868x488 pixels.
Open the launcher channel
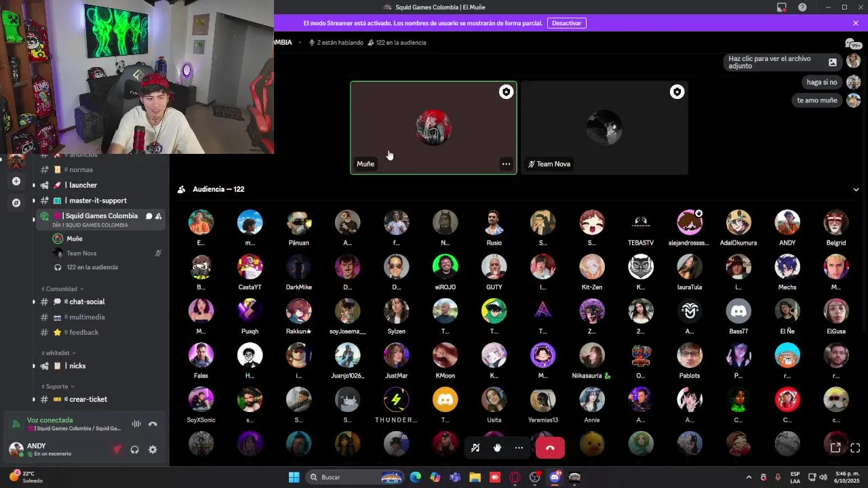coord(83,185)
